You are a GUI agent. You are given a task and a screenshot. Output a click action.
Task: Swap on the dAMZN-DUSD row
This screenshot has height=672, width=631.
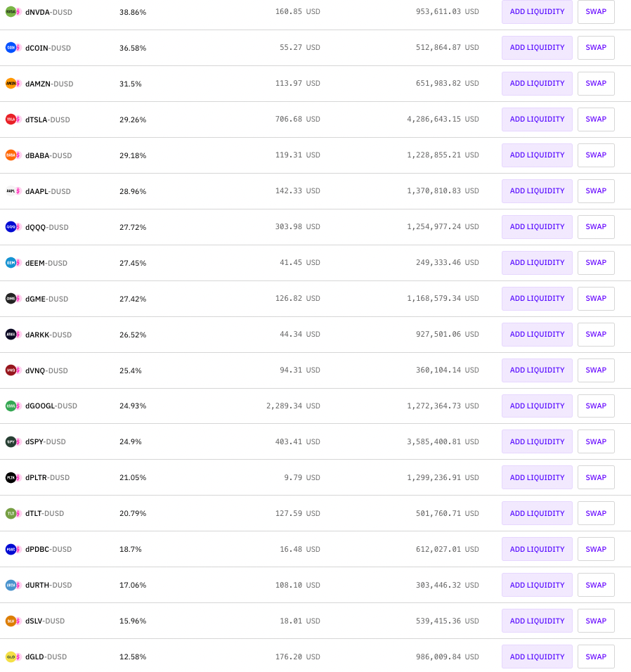tap(596, 84)
